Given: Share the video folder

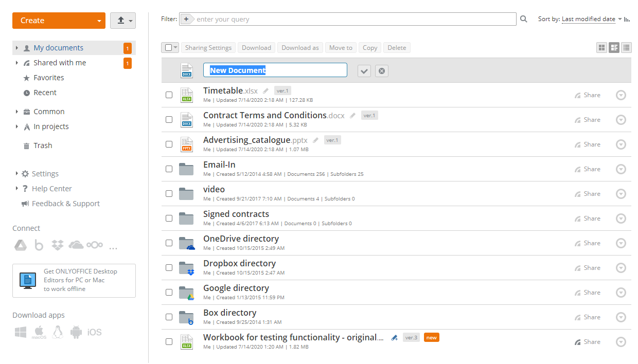Looking at the screenshot, I should 588,194.
